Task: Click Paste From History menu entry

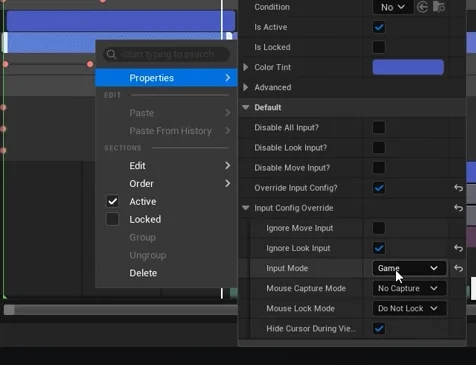Action: tap(166, 131)
